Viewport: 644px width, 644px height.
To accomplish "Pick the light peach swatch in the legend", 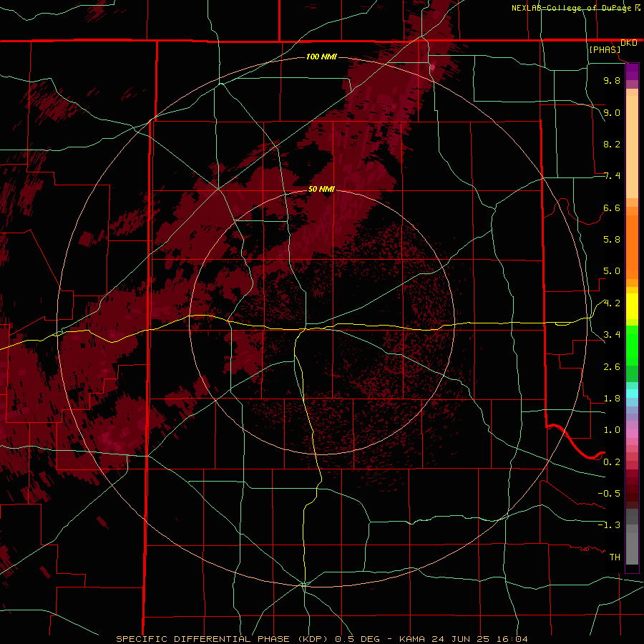I will tap(632, 147).
